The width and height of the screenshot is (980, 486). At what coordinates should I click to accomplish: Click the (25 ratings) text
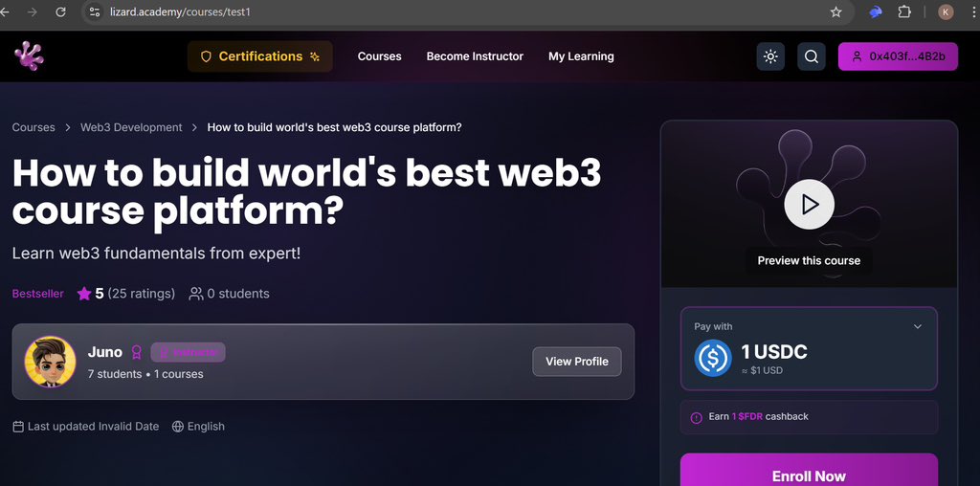point(142,294)
